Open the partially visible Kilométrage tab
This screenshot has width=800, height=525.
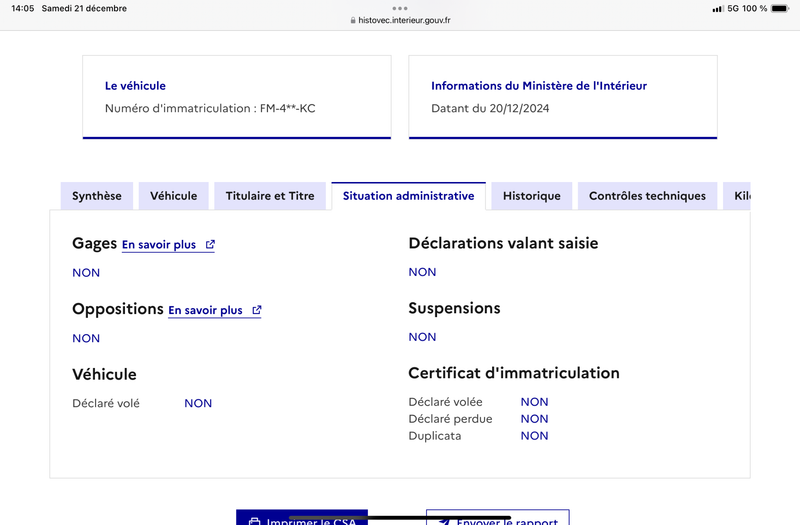pyautogui.click(x=737, y=196)
